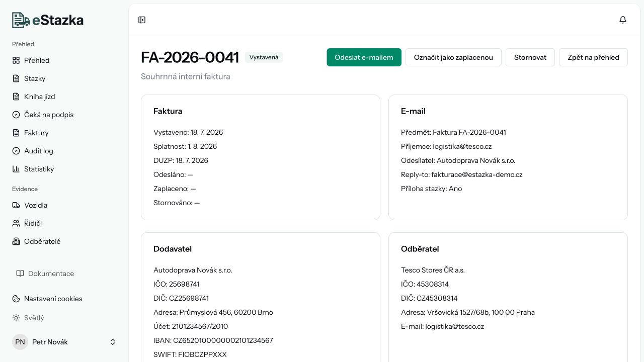644x362 pixels.
Task: Click the Stornovat button
Action: coord(530,57)
